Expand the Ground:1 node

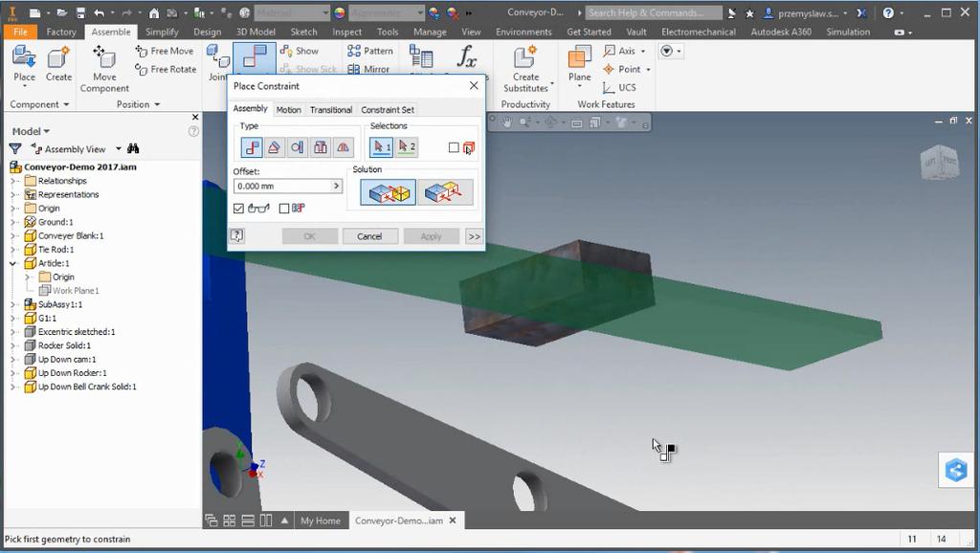click(x=12, y=222)
